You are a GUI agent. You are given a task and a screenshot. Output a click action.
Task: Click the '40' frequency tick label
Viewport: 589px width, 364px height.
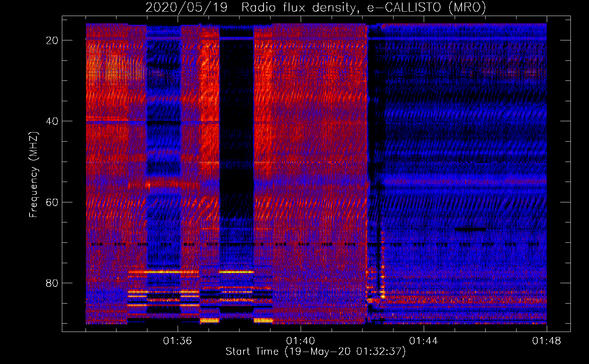coord(52,121)
